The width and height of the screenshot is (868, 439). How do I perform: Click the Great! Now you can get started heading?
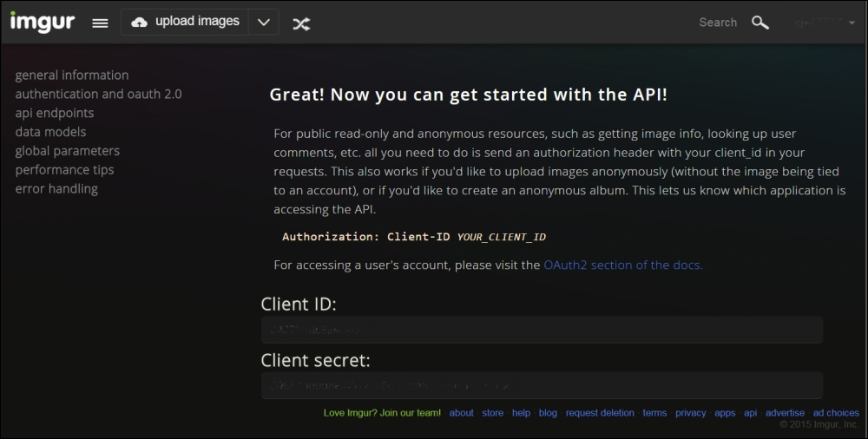pyautogui.click(x=469, y=95)
